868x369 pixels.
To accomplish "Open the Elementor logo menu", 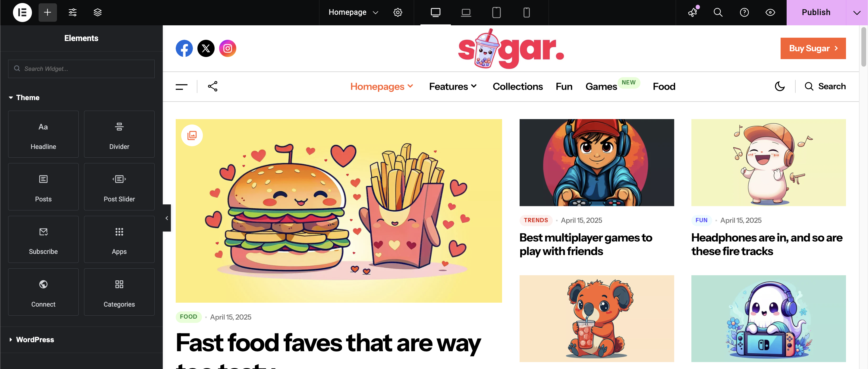I will pos(22,12).
